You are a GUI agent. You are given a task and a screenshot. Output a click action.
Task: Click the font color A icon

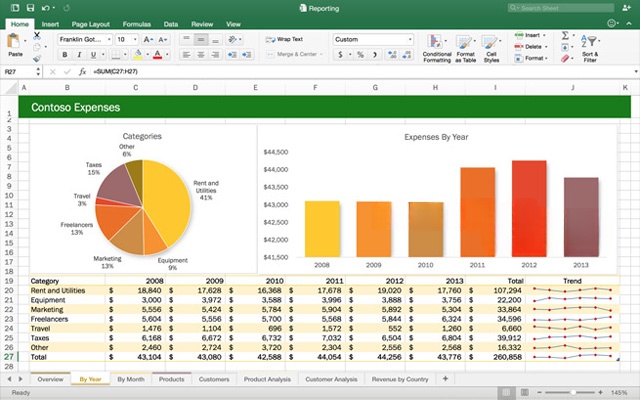click(158, 55)
